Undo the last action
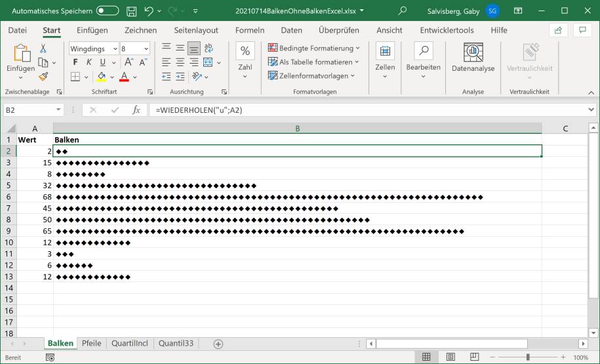600x364 pixels. pyautogui.click(x=149, y=11)
